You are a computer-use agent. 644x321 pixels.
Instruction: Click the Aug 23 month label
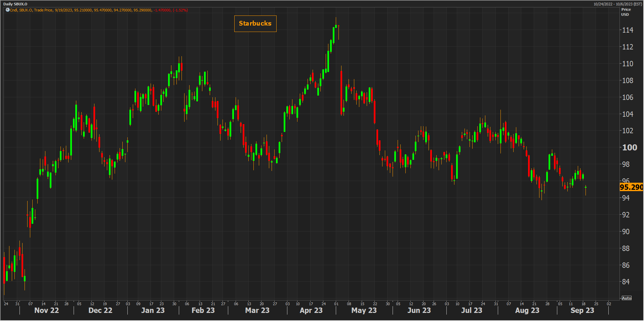[x=527, y=311]
